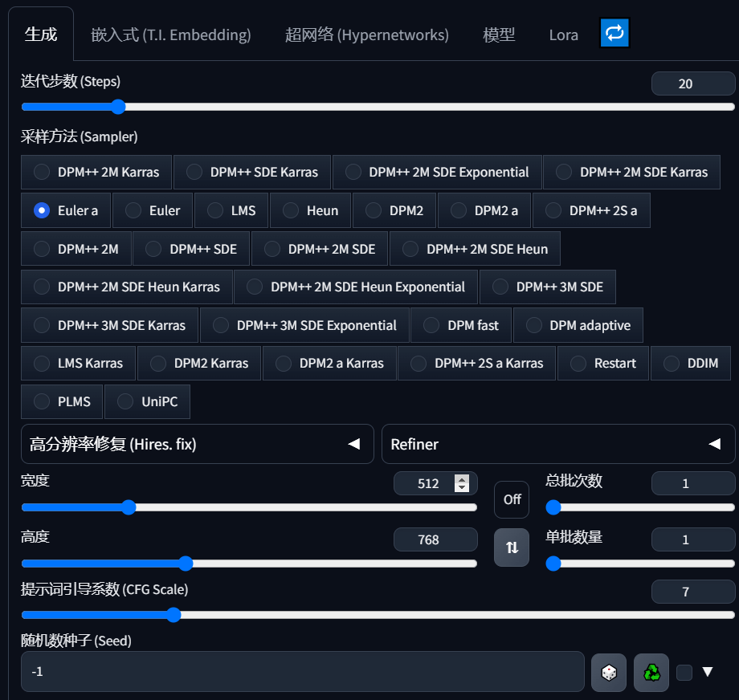The width and height of the screenshot is (739, 700).
Task: Click the Seed input field
Action: coord(302,672)
